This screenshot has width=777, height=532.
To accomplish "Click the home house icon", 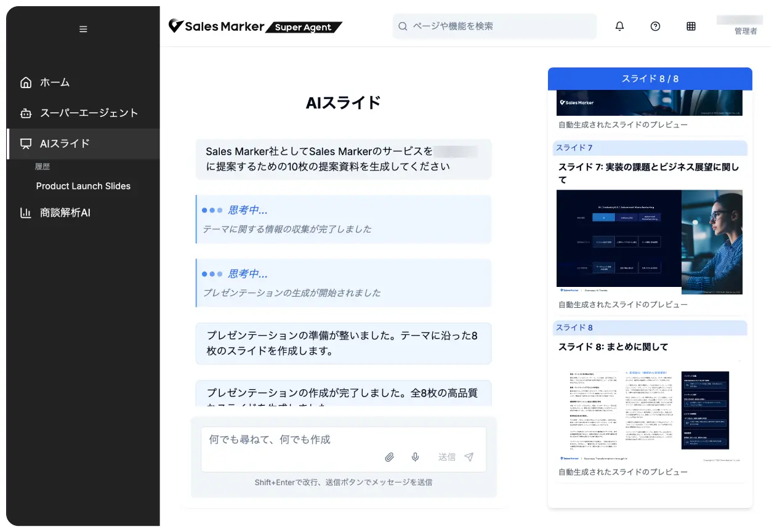I will (x=26, y=82).
